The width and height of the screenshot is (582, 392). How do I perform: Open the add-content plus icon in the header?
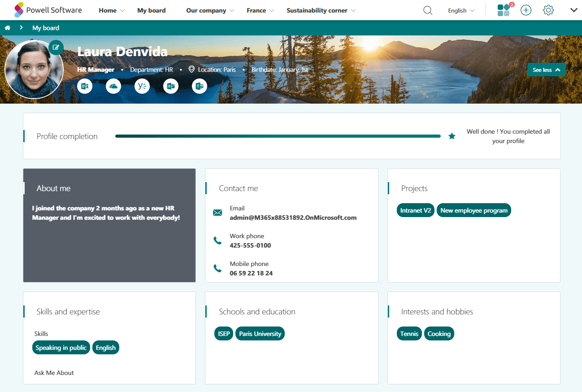pos(526,10)
